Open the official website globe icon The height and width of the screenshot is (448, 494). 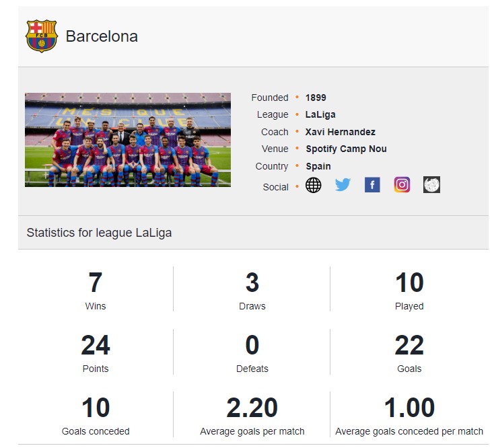[x=313, y=185]
